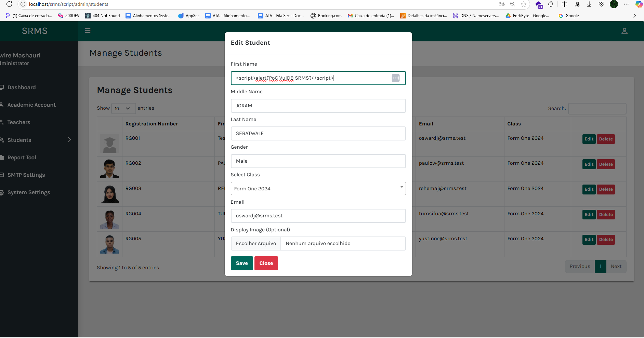
Task: Click Delete for student RG005
Action: [606, 240]
